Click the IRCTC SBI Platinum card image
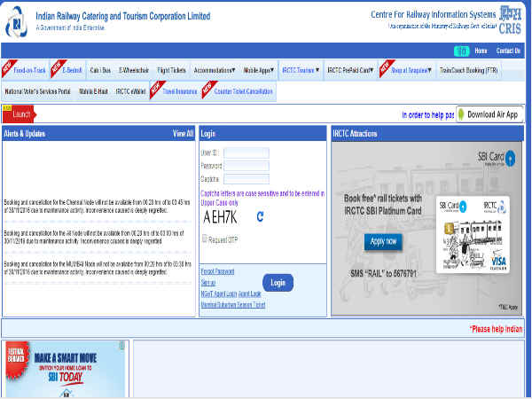This screenshot has width=532, height=399. (473, 235)
